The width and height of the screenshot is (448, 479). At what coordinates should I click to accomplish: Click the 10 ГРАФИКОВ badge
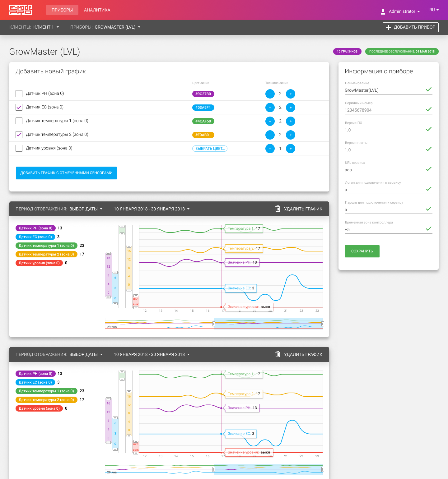click(347, 52)
